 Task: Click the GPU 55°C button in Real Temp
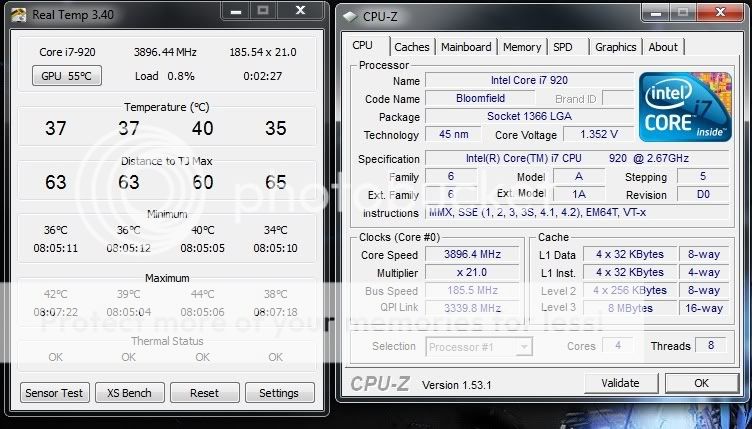point(67,76)
